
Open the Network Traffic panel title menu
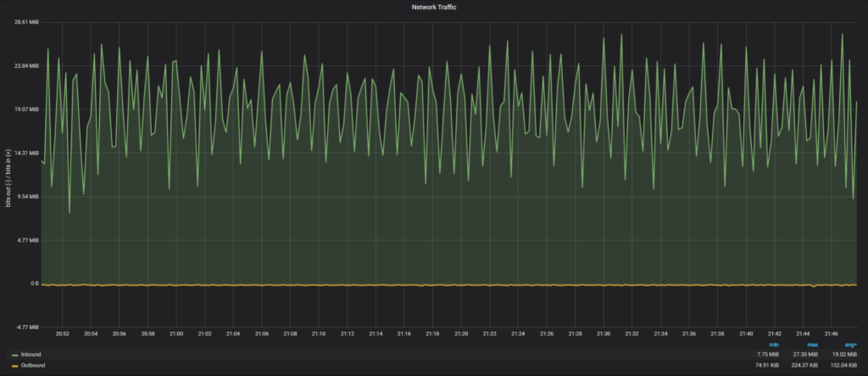433,6
